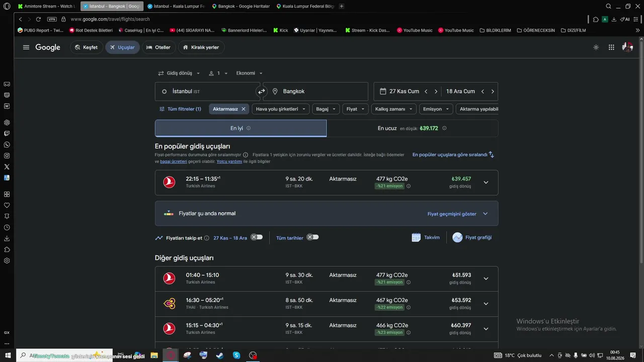Open the Google account profile picture
The height and width of the screenshot is (362, 644).
point(627,47)
